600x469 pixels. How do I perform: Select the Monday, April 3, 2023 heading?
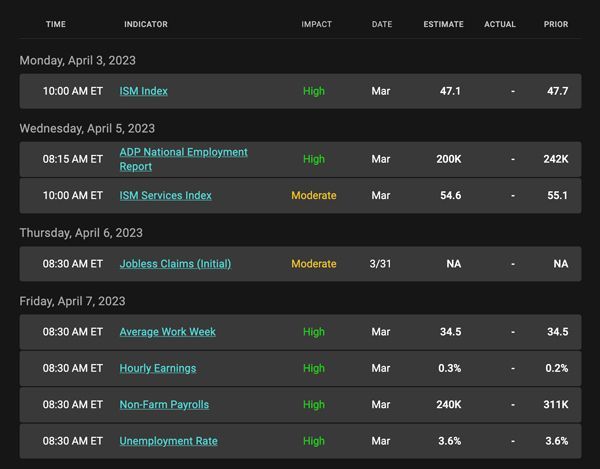pyautogui.click(x=78, y=60)
